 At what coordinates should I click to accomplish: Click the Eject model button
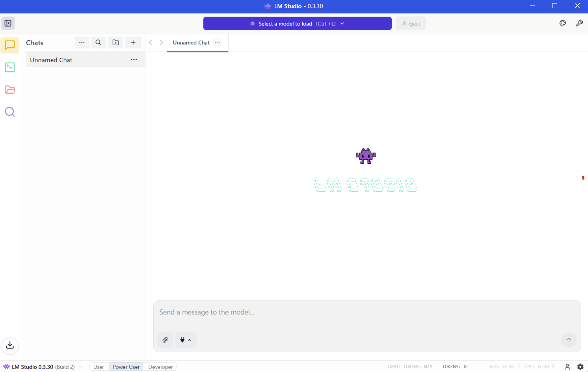click(411, 24)
